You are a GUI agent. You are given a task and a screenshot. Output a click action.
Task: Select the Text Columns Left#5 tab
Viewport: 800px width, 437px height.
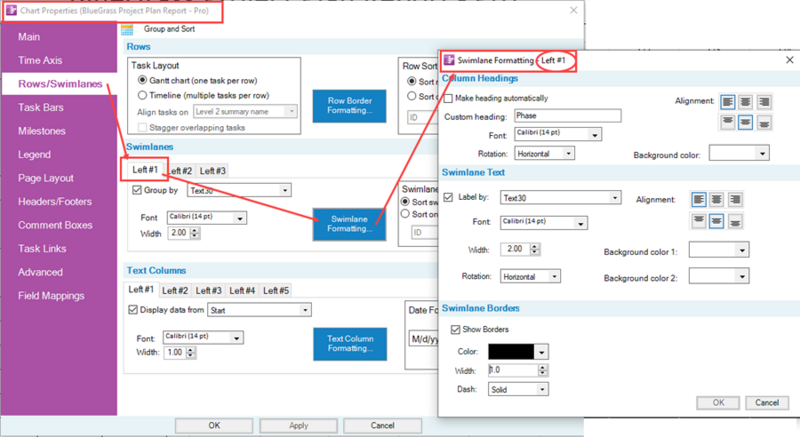[276, 291]
